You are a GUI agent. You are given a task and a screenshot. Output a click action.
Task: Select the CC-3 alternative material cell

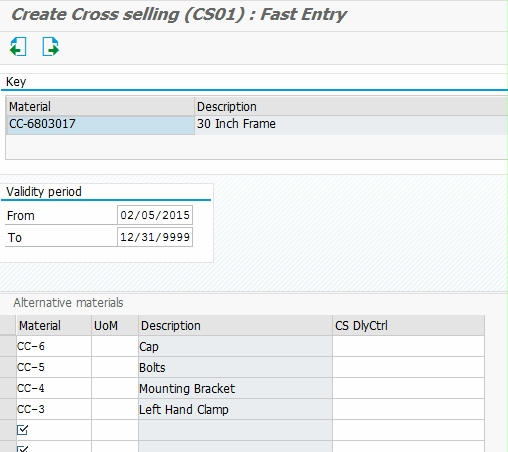click(x=54, y=409)
